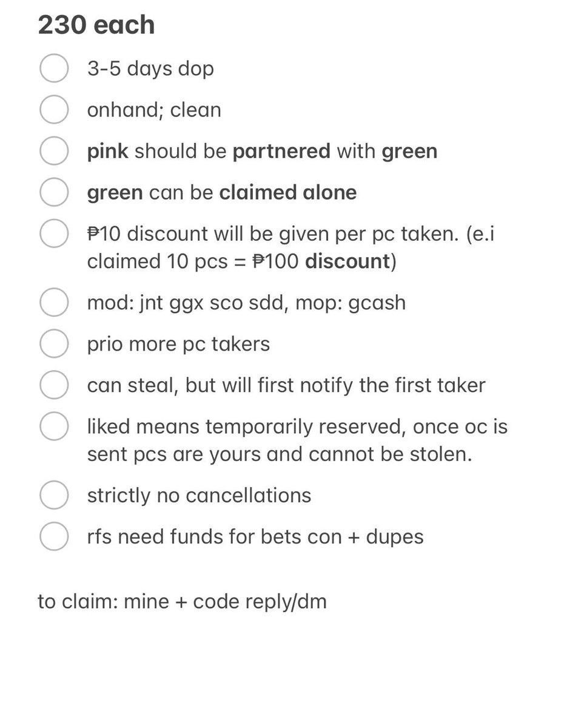Image resolution: width=570 pixels, height=728 pixels.
Task: Place cursor after 'bets con + dupes'
Action: 423,537
